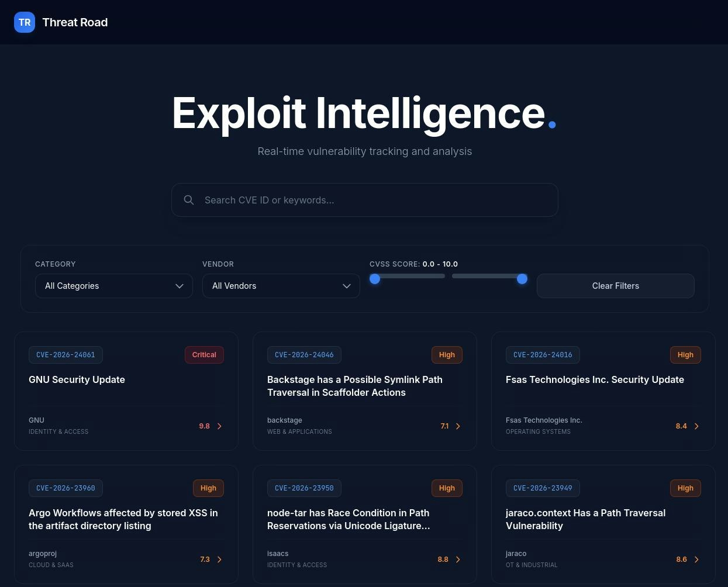Click the CVE-2026-23960 identifier badge
Viewport: 728px width, 587px height.
(x=65, y=488)
